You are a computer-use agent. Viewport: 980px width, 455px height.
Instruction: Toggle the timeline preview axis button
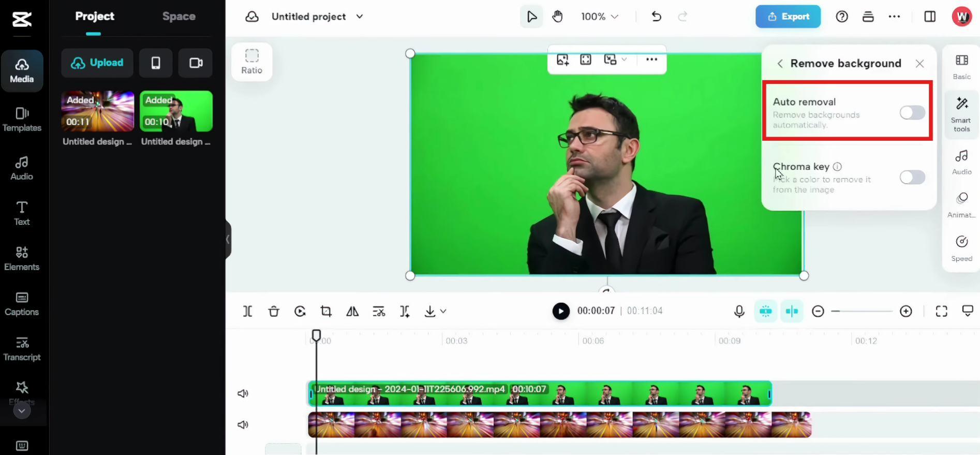[792, 311]
